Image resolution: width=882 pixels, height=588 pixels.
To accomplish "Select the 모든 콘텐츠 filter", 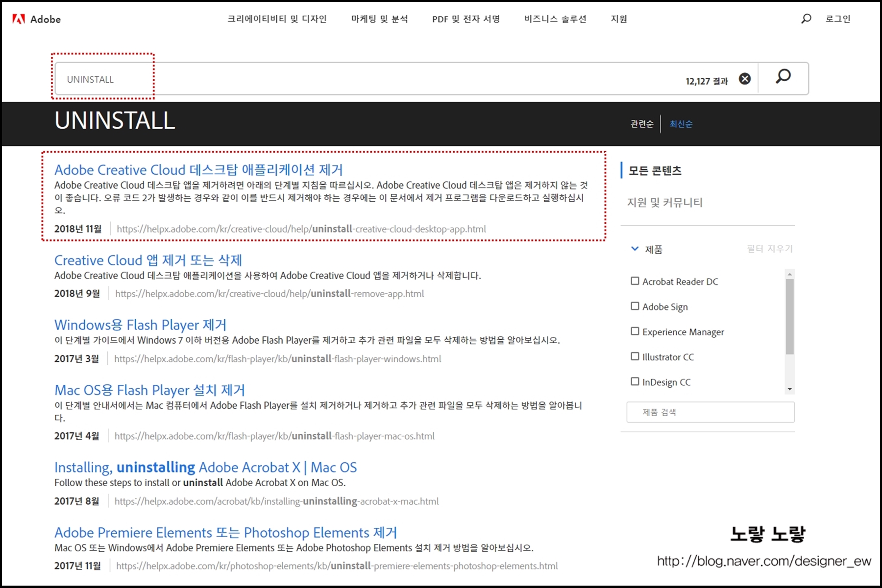I will tap(655, 170).
